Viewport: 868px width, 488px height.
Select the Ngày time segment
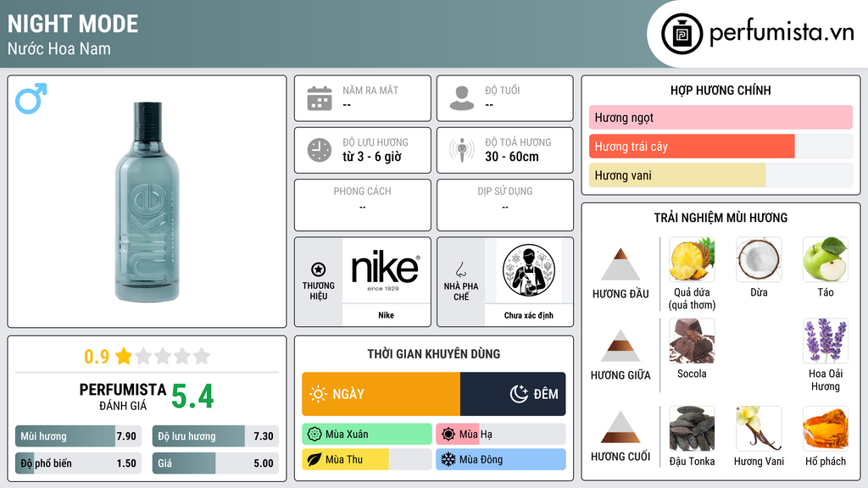(x=381, y=394)
